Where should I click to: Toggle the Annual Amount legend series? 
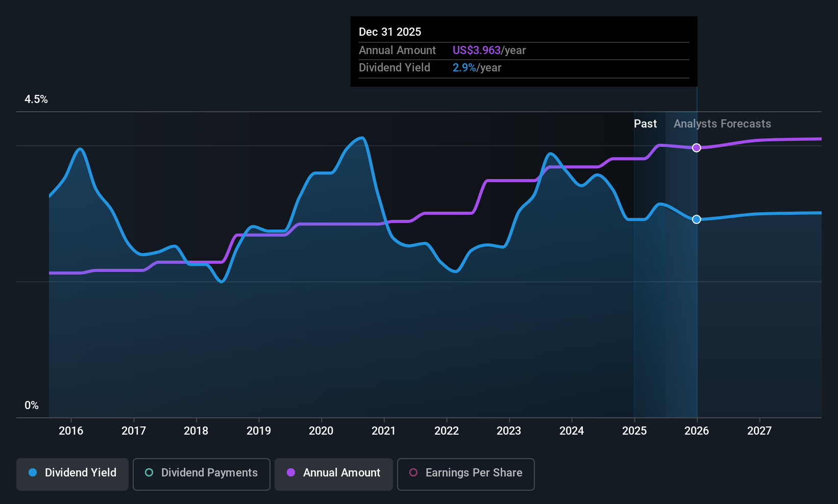(334, 474)
